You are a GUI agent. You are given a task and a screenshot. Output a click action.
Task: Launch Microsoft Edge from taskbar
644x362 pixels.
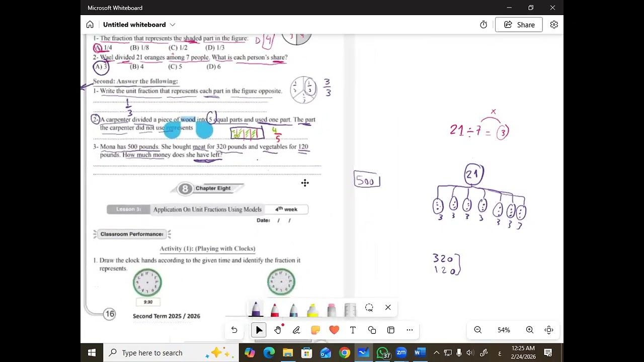coord(269,352)
